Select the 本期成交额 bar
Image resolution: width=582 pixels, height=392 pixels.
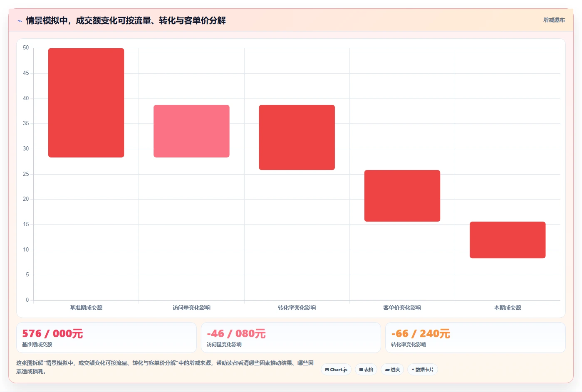[x=508, y=240]
